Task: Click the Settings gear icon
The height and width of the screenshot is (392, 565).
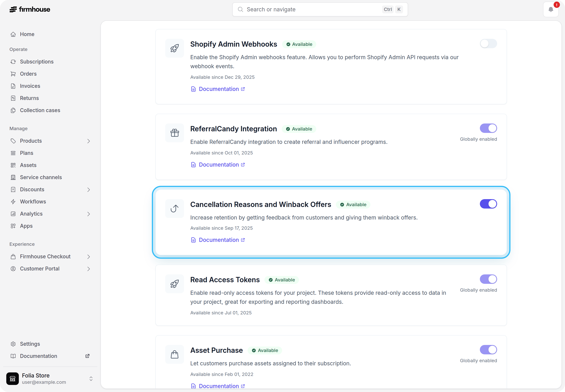Action: (13, 344)
